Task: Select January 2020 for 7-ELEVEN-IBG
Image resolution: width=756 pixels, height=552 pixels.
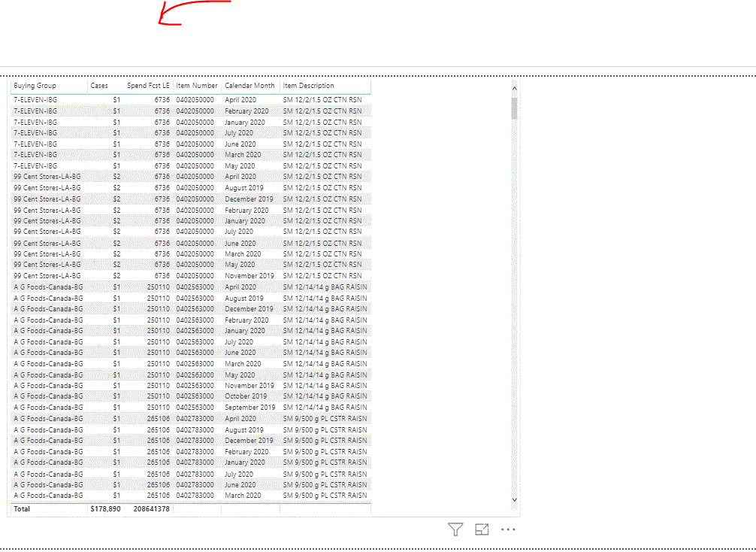Action: [245, 122]
